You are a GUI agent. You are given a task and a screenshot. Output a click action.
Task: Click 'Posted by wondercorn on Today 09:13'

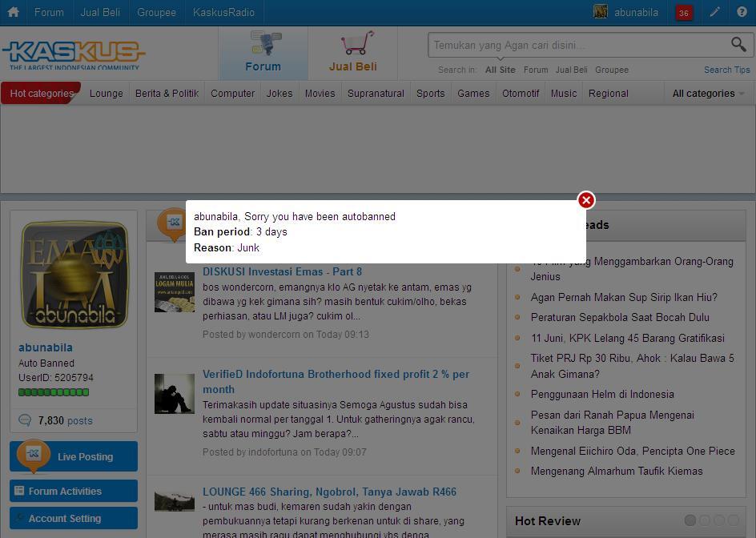coord(286,334)
